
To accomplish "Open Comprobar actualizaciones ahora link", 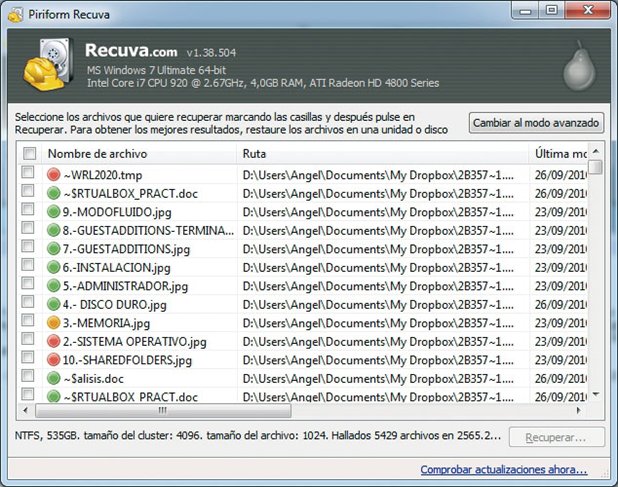I will click(503, 470).
